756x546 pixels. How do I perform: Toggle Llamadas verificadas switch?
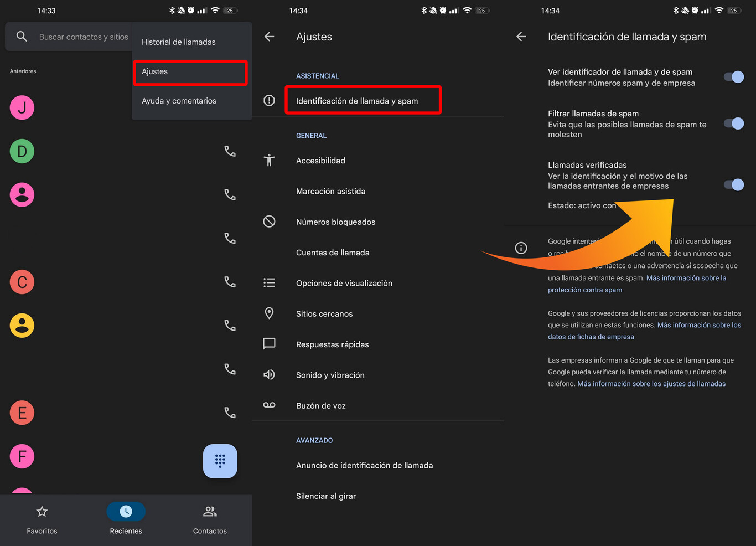734,184
